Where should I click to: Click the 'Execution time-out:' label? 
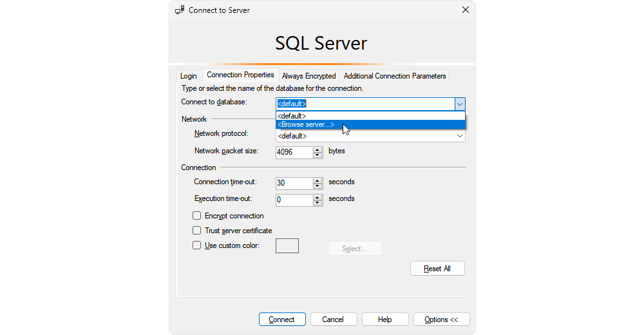point(223,198)
